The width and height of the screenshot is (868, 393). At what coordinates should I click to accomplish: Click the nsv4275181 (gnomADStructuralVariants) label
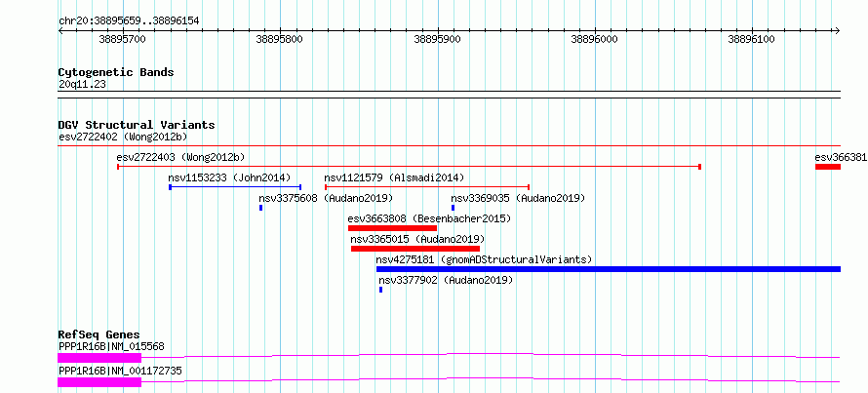pos(484,259)
